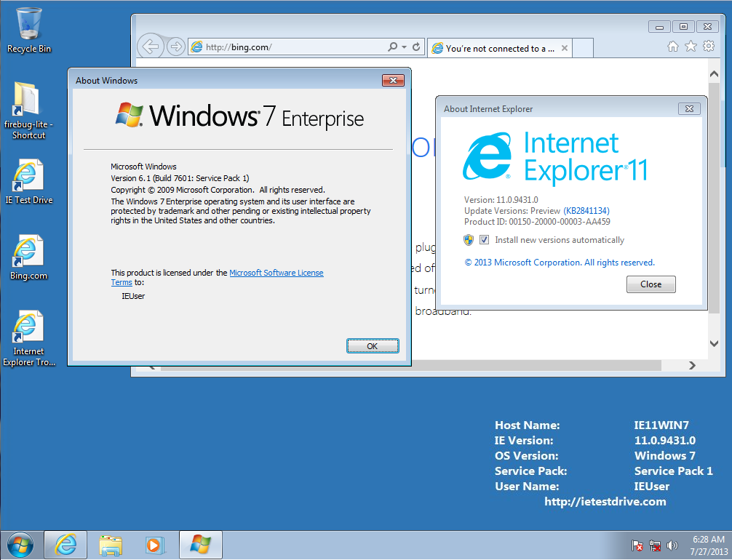Click OK in the About Windows dialog

[x=373, y=345]
